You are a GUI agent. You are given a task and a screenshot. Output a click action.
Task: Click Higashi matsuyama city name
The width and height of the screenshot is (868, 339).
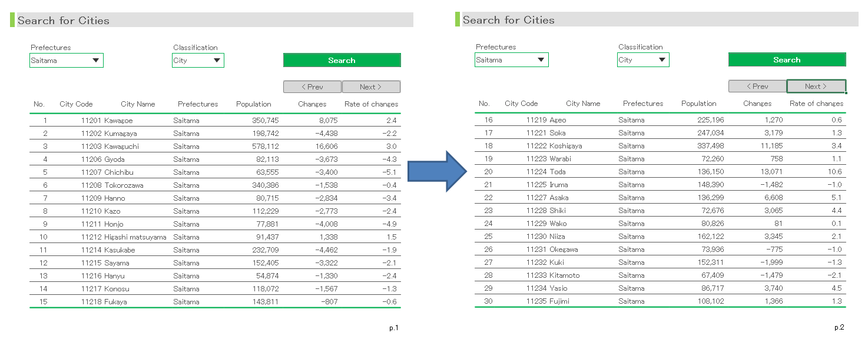tap(135, 237)
